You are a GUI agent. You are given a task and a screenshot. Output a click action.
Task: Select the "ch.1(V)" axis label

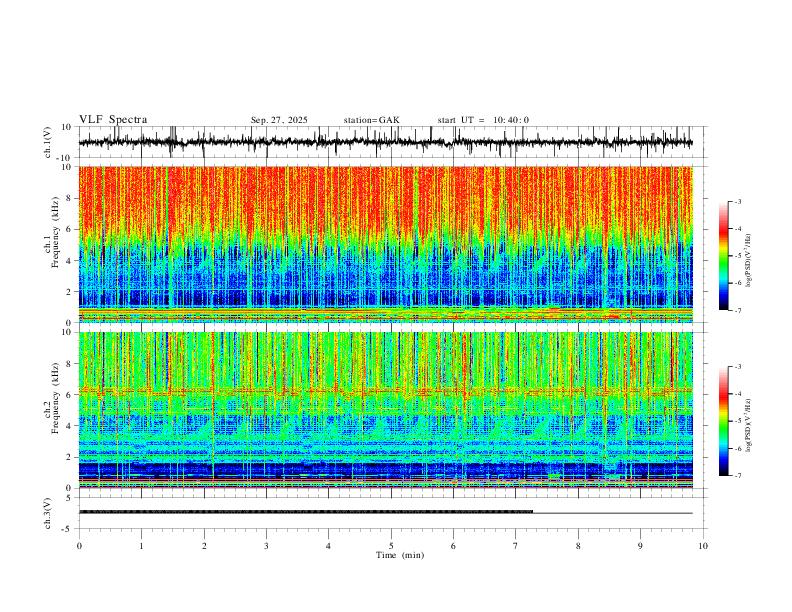pos(48,142)
